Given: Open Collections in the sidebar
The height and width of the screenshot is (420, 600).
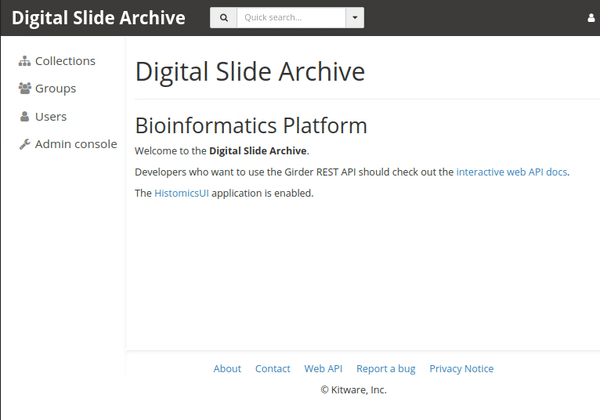Looking at the screenshot, I should click(57, 61).
